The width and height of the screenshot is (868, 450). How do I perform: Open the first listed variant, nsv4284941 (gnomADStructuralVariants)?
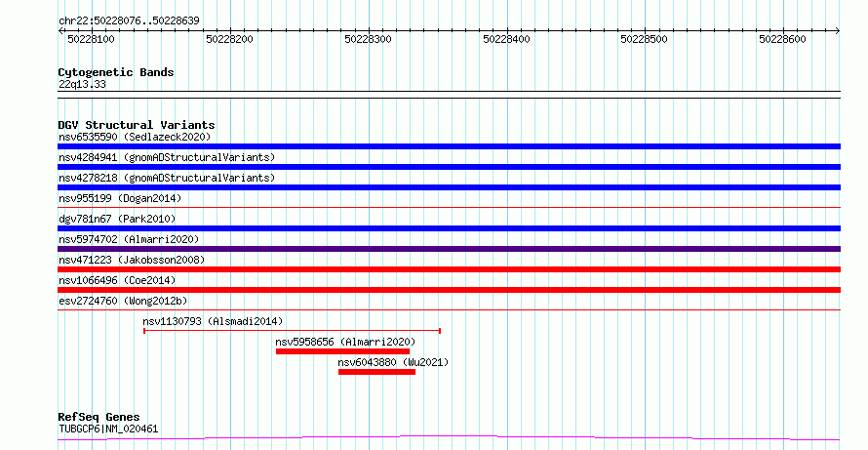coord(167,157)
